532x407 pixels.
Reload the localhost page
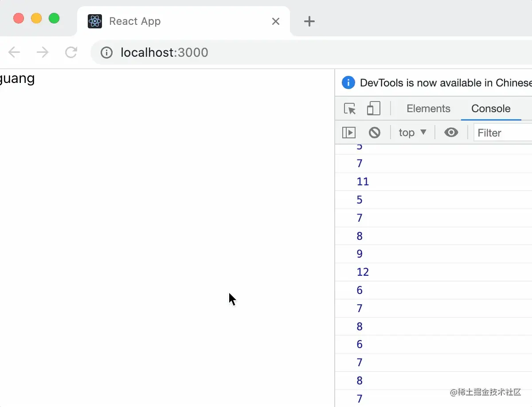pos(71,52)
